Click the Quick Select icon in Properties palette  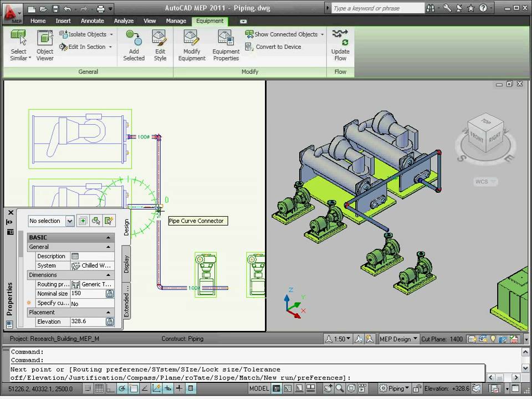tap(109, 221)
